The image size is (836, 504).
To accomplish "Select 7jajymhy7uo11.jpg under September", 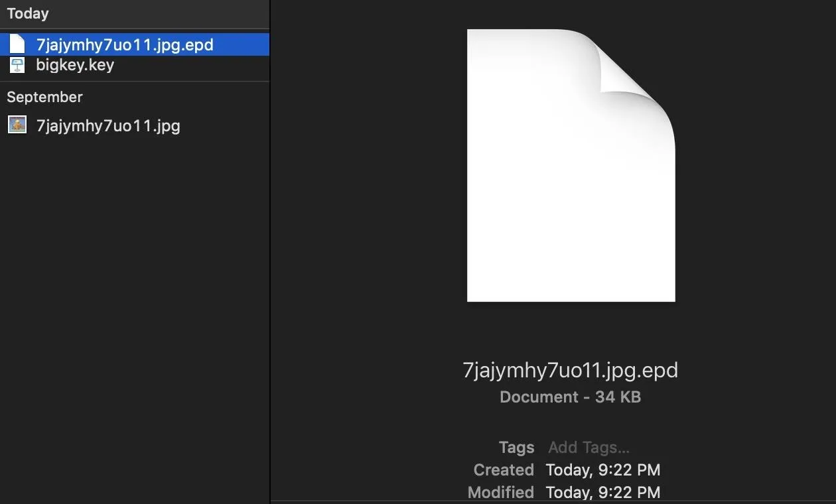I will (x=108, y=125).
